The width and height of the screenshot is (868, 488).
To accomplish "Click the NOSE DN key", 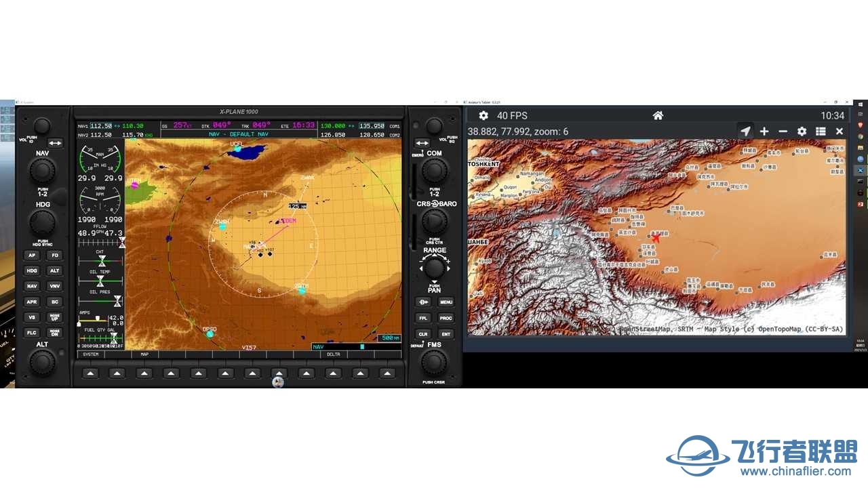I will pos(54,333).
